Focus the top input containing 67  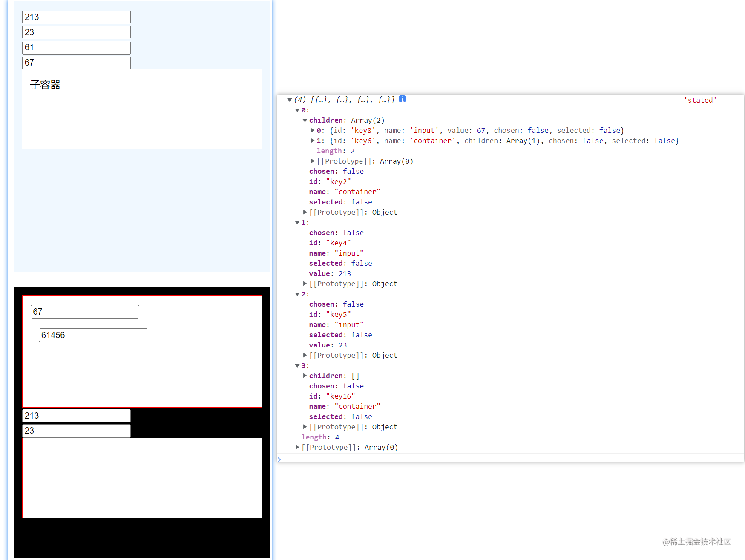tap(76, 63)
